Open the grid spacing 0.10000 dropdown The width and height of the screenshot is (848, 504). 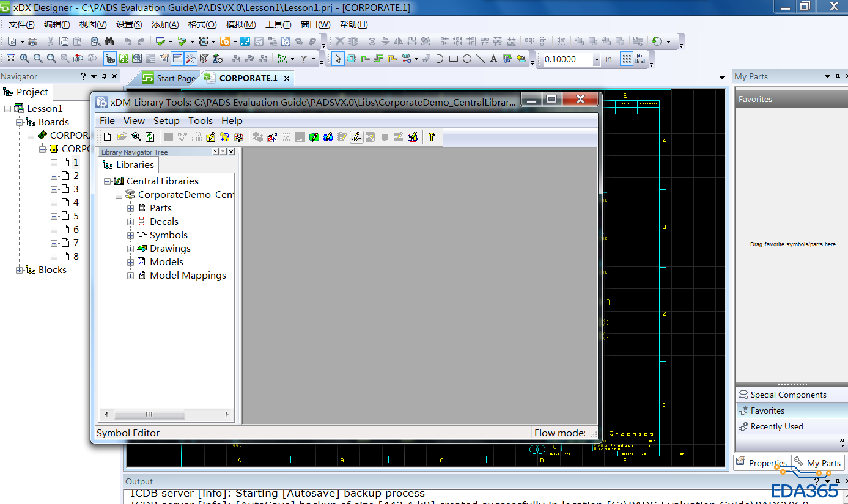tap(596, 59)
